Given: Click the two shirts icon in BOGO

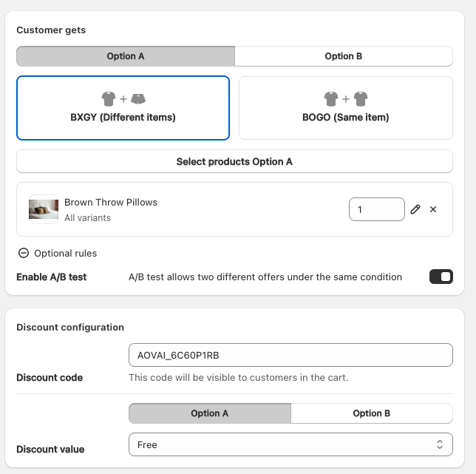Looking at the screenshot, I should pyautogui.click(x=345, y=99).
